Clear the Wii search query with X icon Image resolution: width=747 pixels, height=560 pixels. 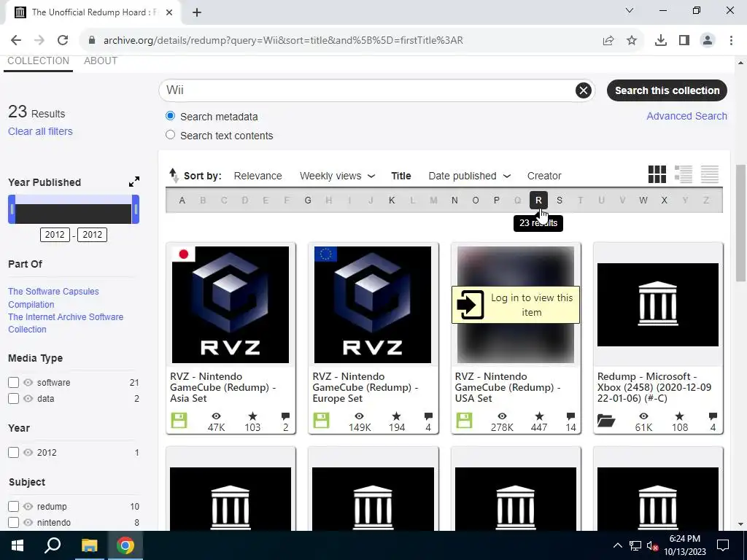[583, 90]
